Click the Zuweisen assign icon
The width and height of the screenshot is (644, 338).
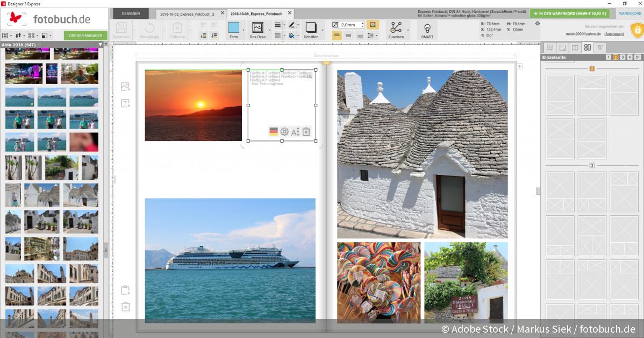click(396, 27)
